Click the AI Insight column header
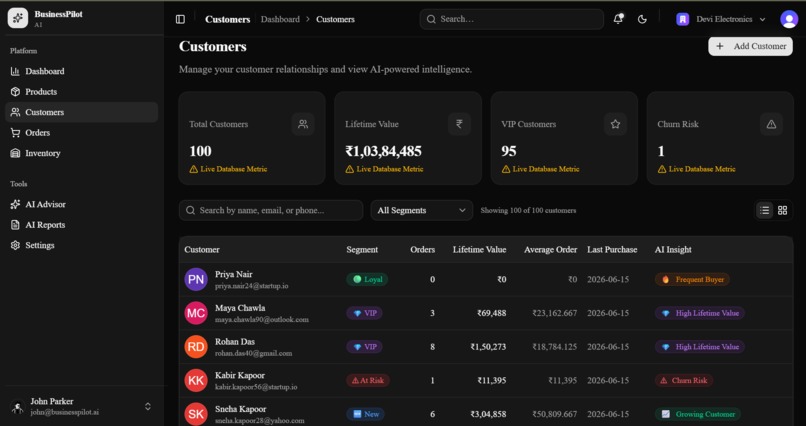 point(674,250)
